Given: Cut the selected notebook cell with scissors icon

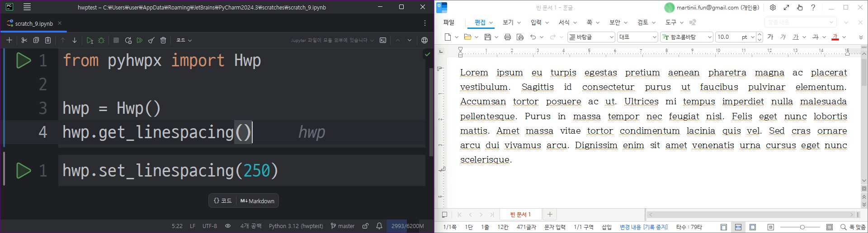Looking at the screenshot, I should click(x=24, y=40).
